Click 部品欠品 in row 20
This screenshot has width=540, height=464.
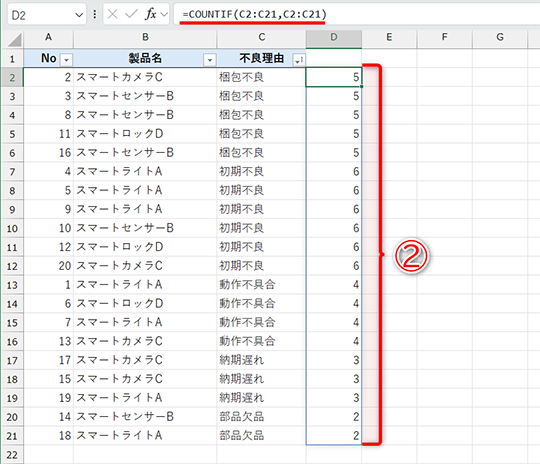242,417
